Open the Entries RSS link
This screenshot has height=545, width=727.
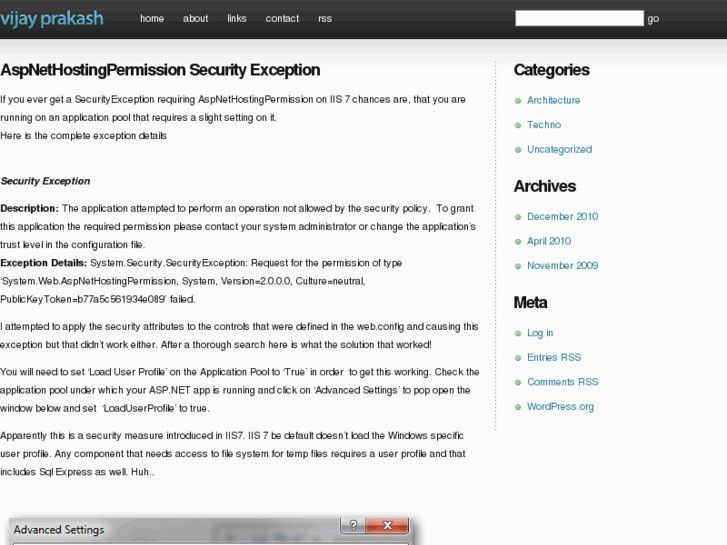coord(554,358)
